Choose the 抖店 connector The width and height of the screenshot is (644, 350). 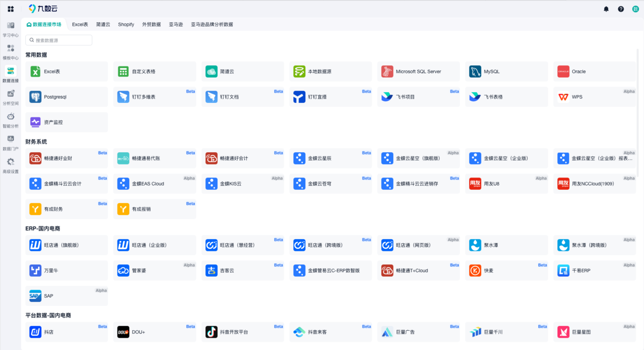pyautogui.click(x=67, y=332)
